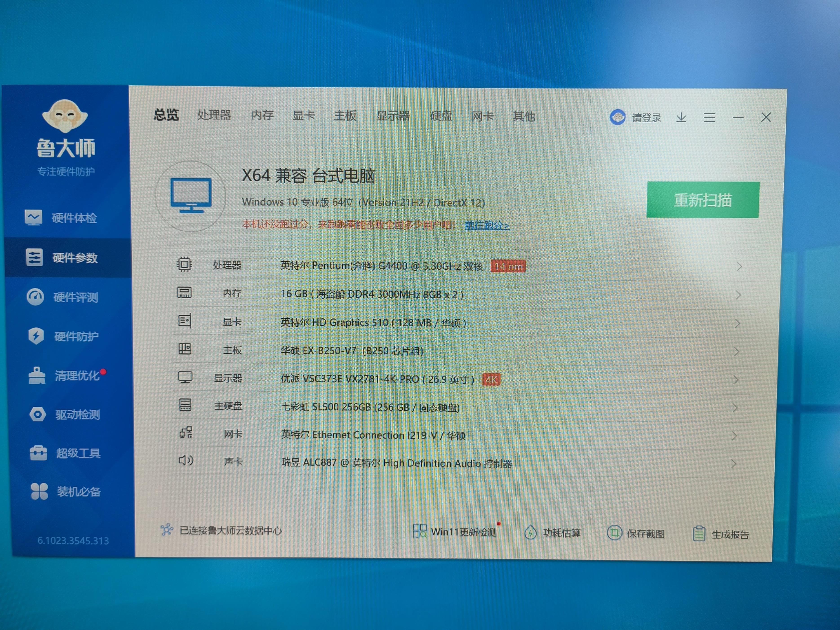This screenshot has height=630, width=840.
Task: Click the 14 nm badge
Action: tap(508, 266)
